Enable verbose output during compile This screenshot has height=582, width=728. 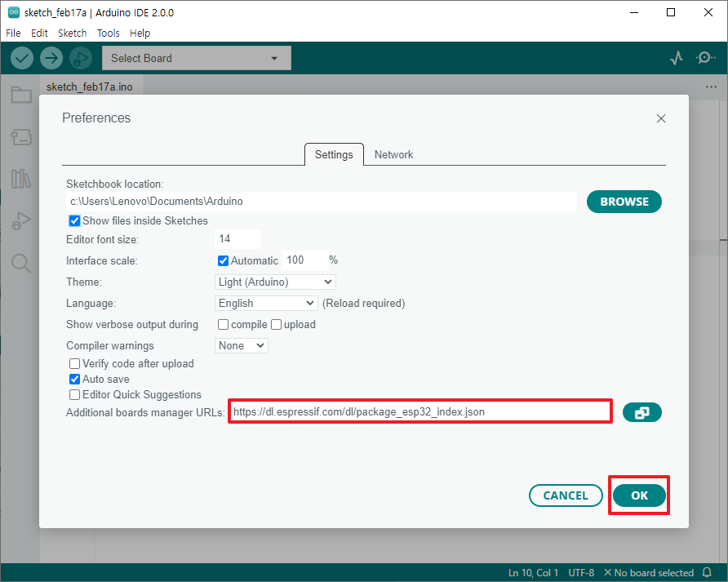click(x=223, y=324)
